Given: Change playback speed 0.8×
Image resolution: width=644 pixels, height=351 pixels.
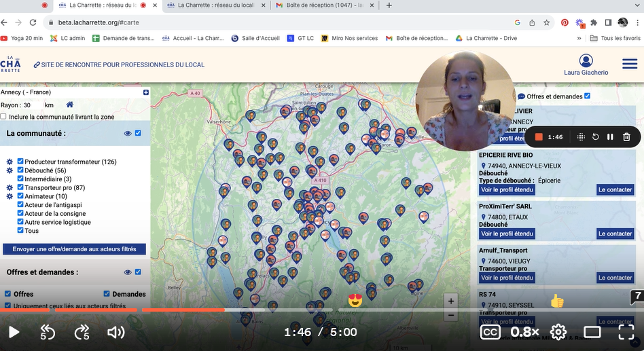Looking at the screenshot, I should point(524,332).
